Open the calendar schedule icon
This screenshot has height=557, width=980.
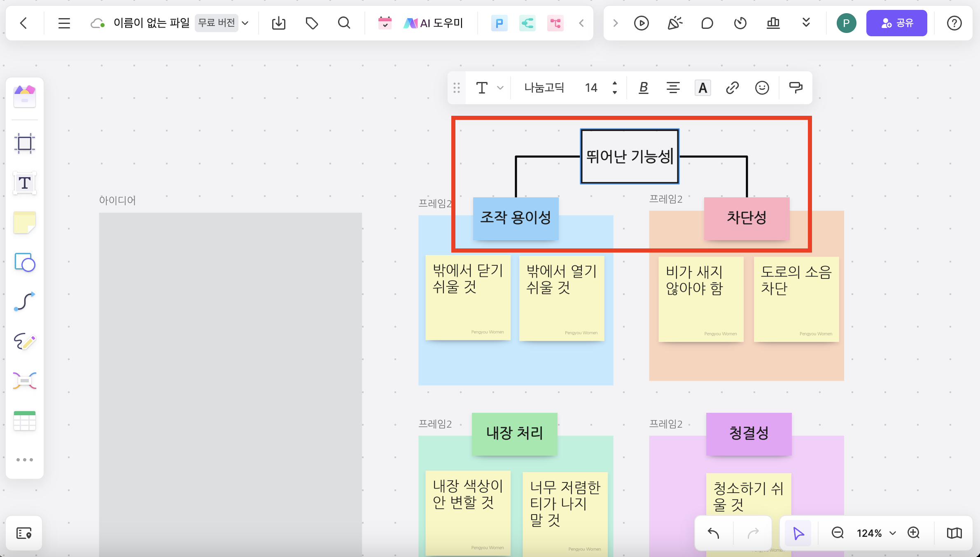click(x=385, y=23)
